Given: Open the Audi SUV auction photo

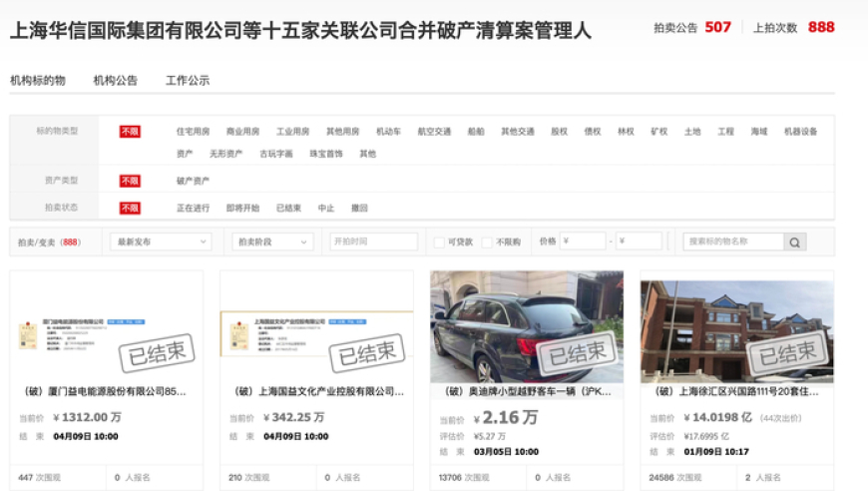Looking at the screenshot, I should [527, 326].
